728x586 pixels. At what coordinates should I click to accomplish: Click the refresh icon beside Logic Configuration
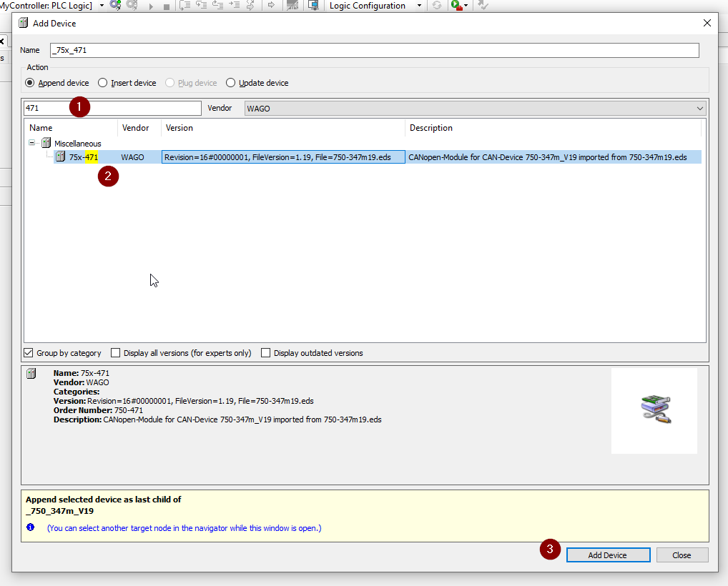coord(436,5)
